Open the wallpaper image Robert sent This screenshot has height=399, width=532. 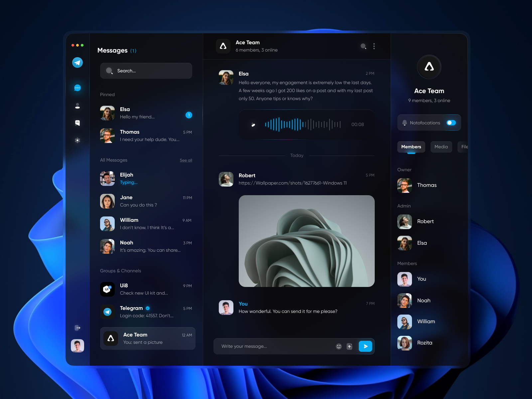coord(307,241)
